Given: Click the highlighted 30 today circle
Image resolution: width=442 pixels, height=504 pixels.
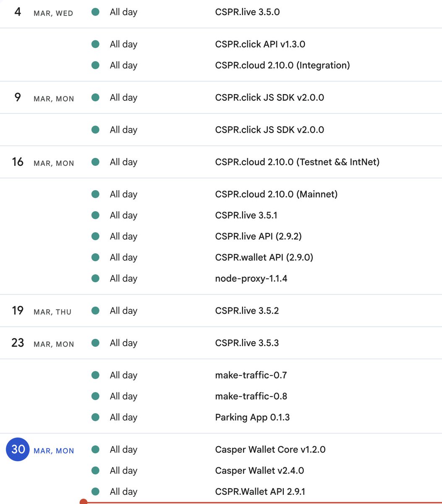Looking at the screenshot, I should click(18, 449).
